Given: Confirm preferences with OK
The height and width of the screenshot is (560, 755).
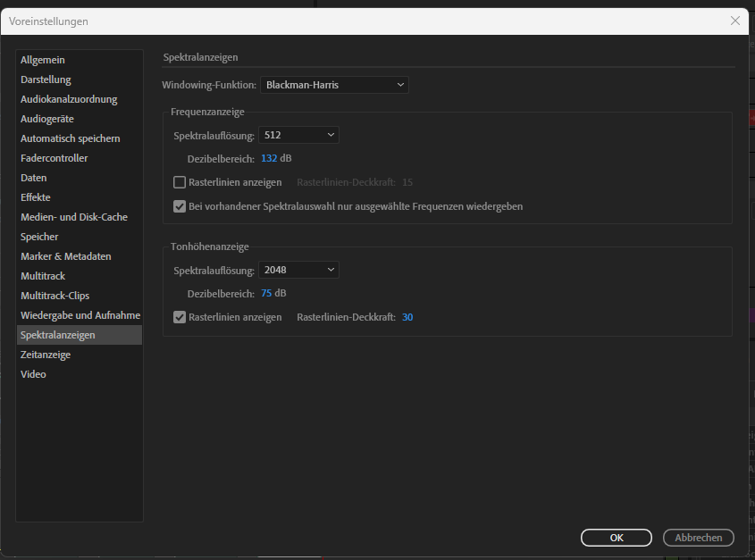Looking at the screenshot, I should click(x=616, y=537).
